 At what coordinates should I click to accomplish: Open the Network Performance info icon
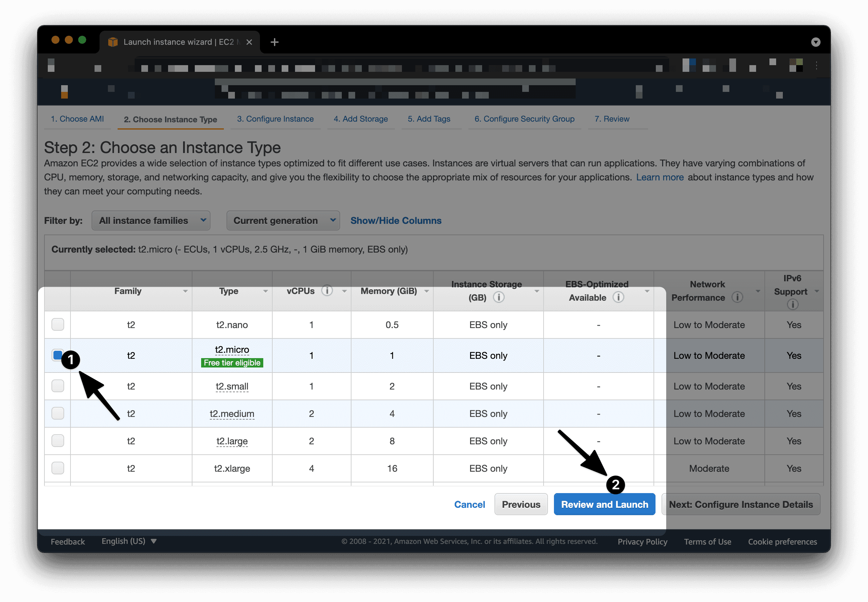coord(737,297)
